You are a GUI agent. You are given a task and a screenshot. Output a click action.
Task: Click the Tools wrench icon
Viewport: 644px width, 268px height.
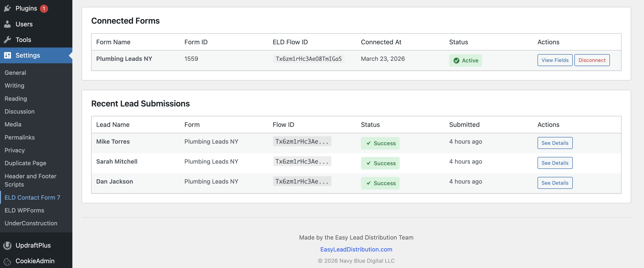point(8,39)
